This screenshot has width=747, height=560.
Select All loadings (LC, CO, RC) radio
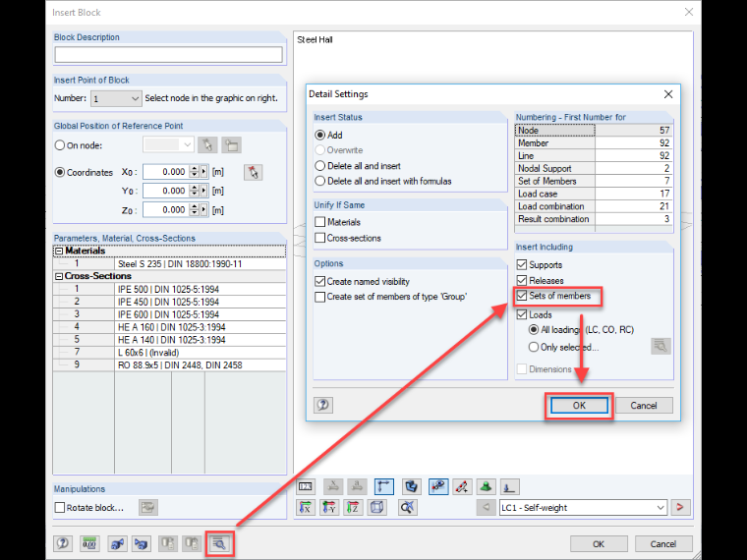(534, 329)
